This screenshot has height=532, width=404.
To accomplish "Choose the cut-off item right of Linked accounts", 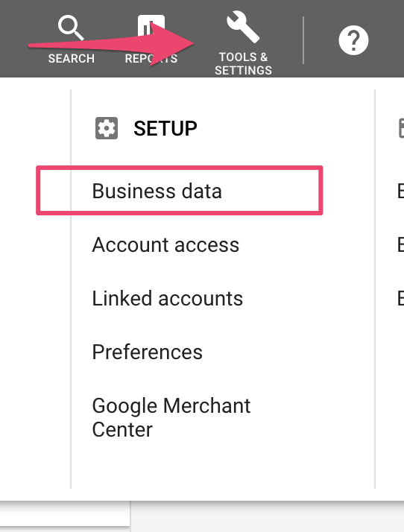I will coord(400,298).
